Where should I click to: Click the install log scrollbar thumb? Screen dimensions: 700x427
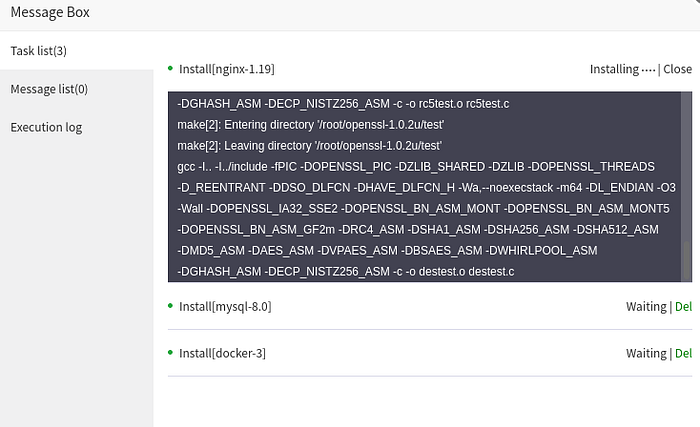coord(687,261)
